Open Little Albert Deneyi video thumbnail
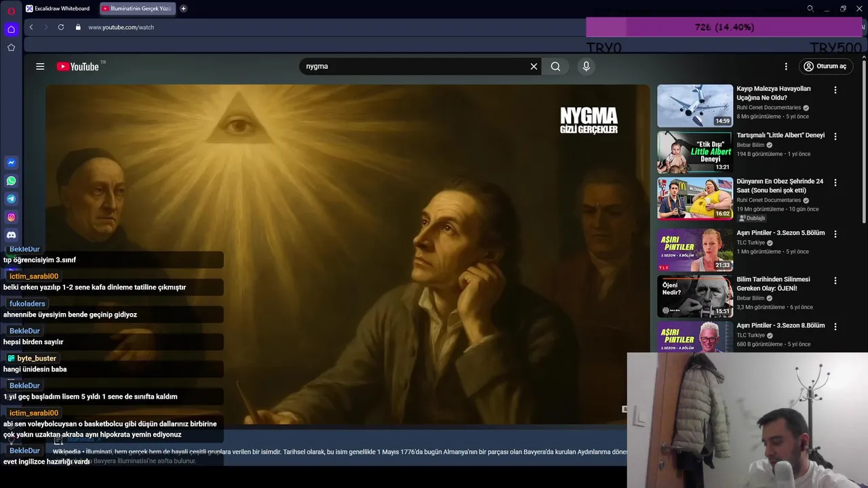 tap(695, 152)
